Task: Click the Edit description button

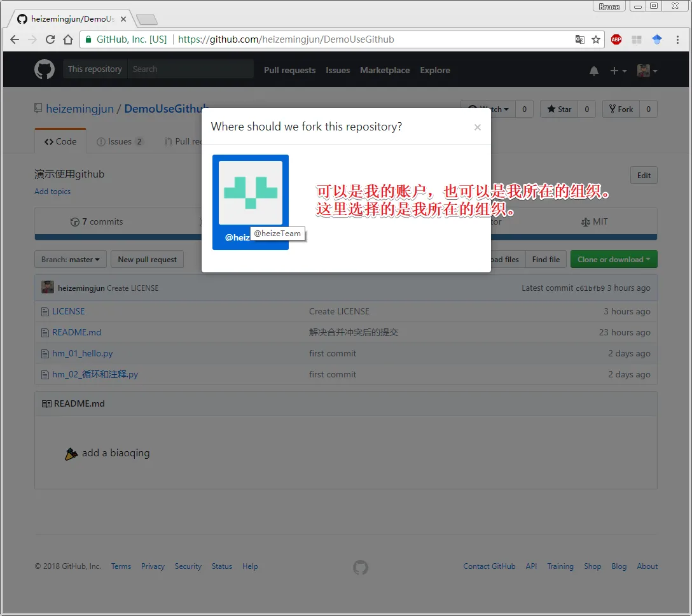Action: pyautogui.click(x=644, y=175)
